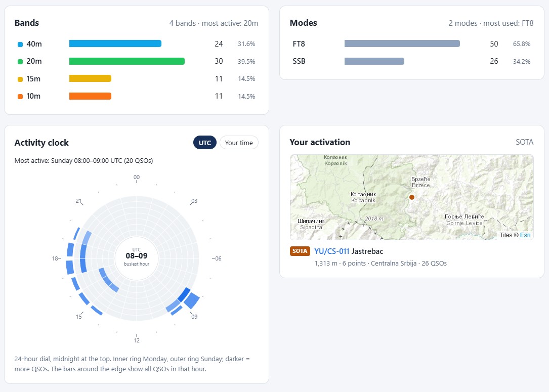Screen dimensions: 549x392
Task: Open the YU/CS-011 summit link
Action: click(331, 251)
